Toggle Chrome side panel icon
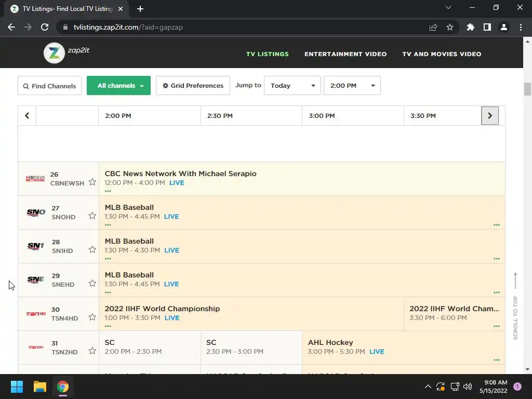The image size is (532, 399). click(x=487, y=27)
